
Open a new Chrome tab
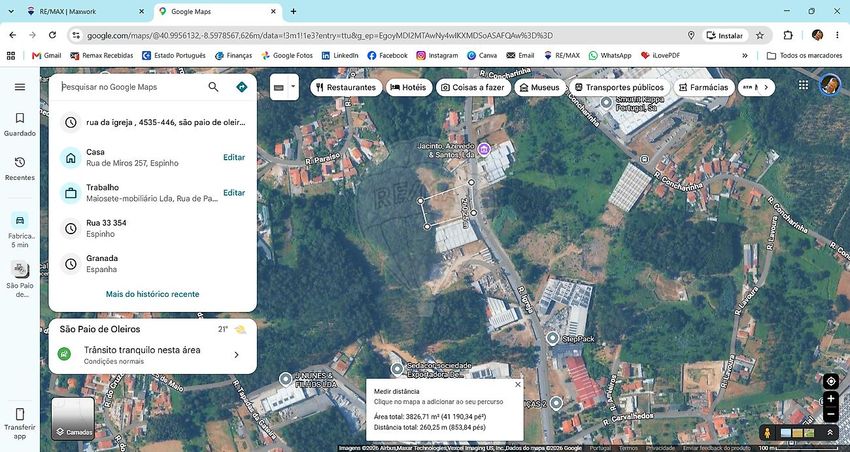pyautogui.click(x=293, y=11)
